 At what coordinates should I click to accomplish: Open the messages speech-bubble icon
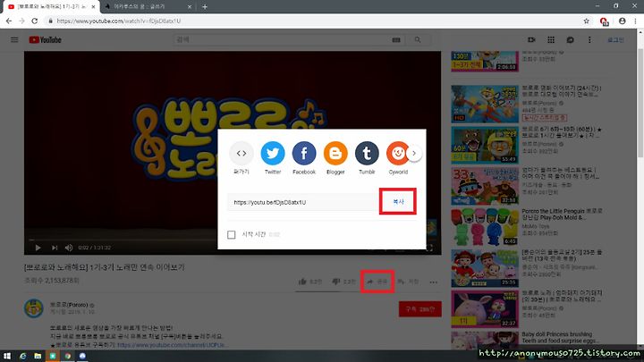point(570,40)
